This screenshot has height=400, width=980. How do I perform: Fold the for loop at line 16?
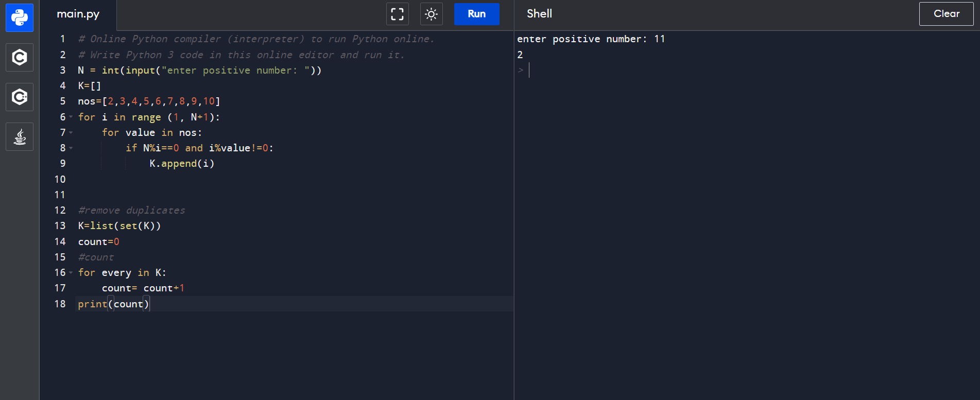point(71,273)
